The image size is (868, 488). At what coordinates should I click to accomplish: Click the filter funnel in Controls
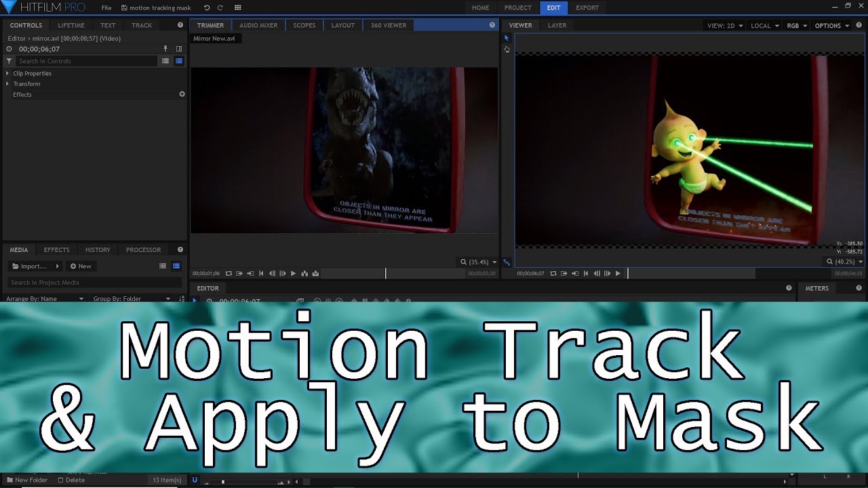coord(9,61)
